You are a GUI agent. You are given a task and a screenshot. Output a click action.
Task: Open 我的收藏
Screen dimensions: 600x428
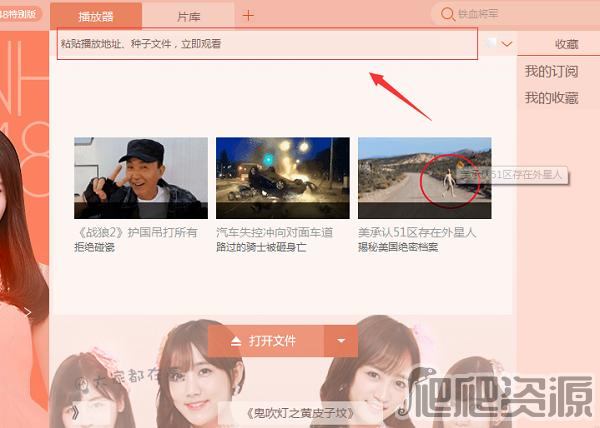pyautogui.click(x=551, y=98)
